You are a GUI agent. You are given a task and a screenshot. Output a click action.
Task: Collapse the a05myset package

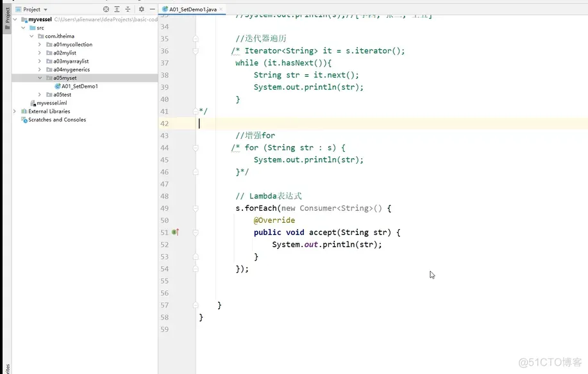pos(40,78)
